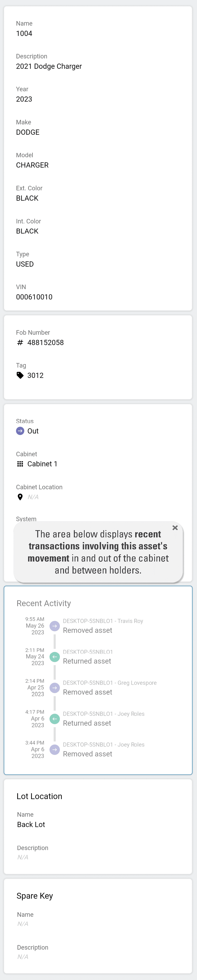Click the Cabinet 1 label
The width and height of the screenshot is (197, 980).
click(x=42, y=464)
